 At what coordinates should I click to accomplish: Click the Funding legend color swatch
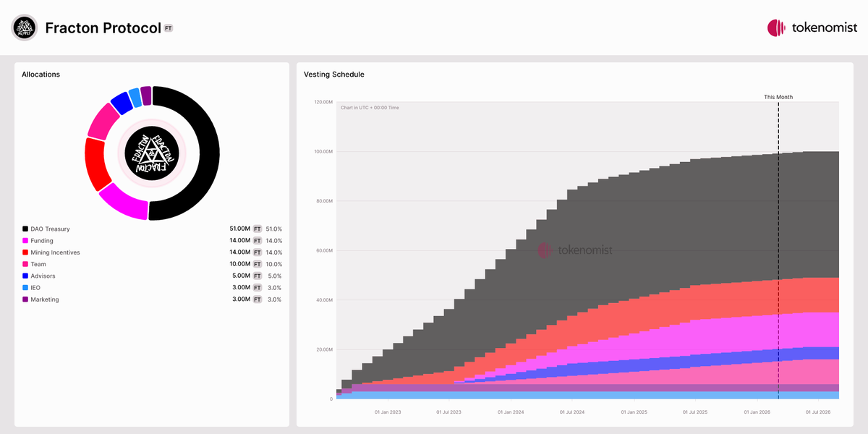click(25, 241)
